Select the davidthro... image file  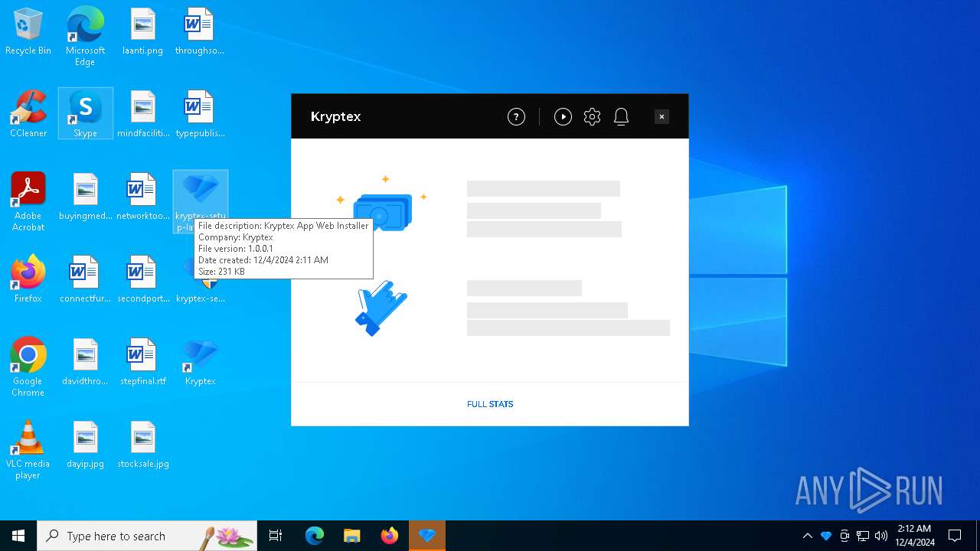[x=85, y=362]
